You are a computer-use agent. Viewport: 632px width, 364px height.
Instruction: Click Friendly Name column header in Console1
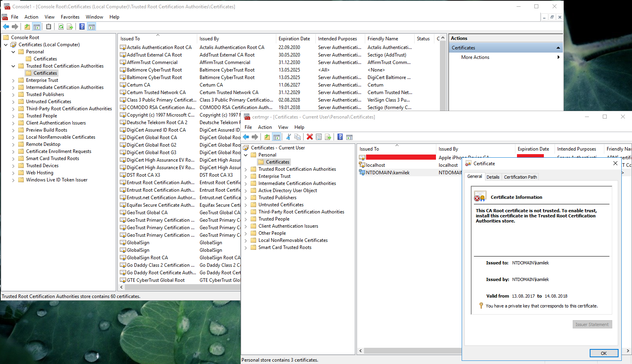[x=389, y=39]
